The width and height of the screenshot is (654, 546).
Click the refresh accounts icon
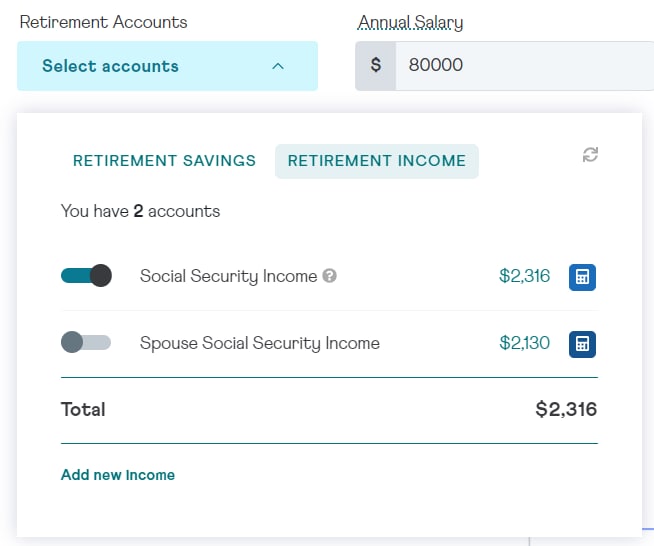point(590,155)
